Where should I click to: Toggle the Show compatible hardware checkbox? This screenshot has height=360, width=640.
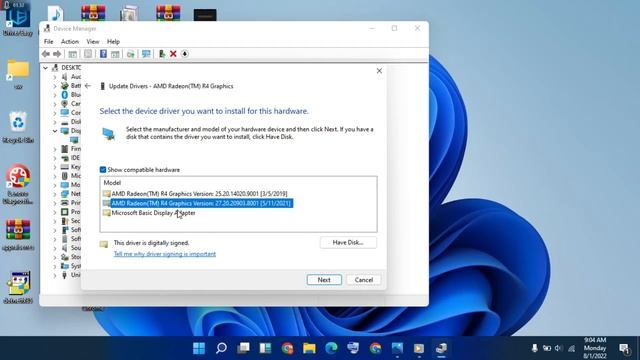103,170
